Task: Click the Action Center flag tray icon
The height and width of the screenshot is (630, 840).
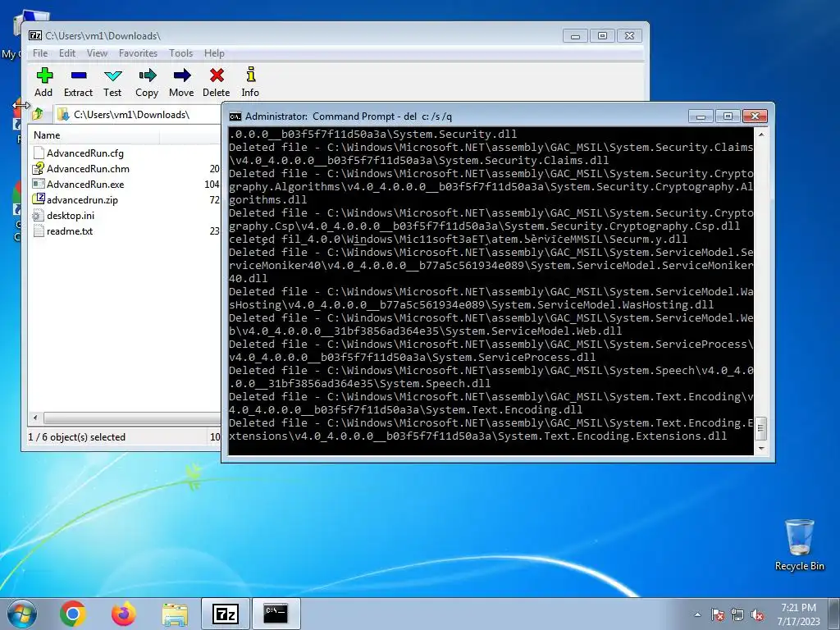Action: coord(717,614)
